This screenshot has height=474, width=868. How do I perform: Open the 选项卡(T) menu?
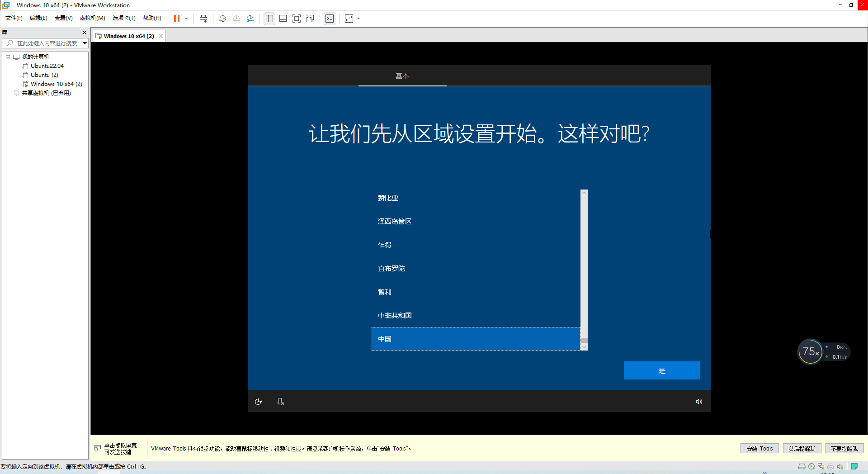point(124,18)
